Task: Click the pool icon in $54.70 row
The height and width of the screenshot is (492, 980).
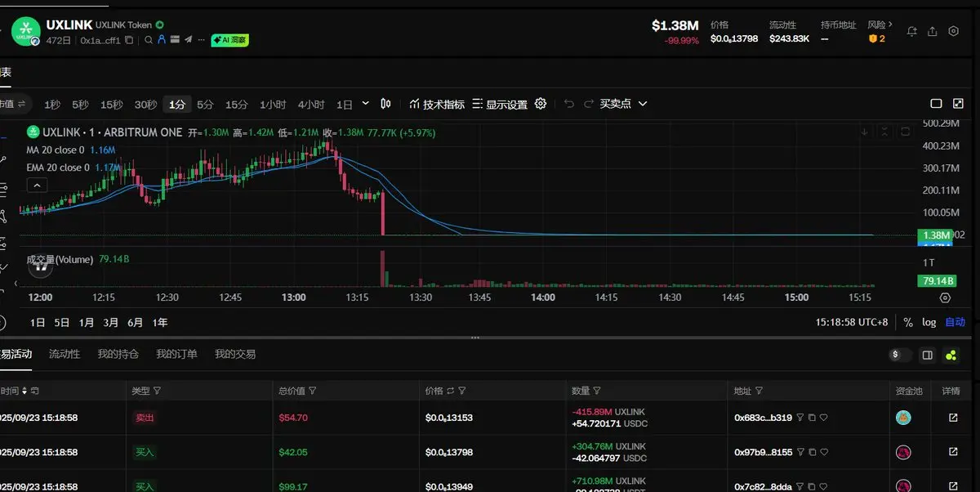Action: (903, 418)
